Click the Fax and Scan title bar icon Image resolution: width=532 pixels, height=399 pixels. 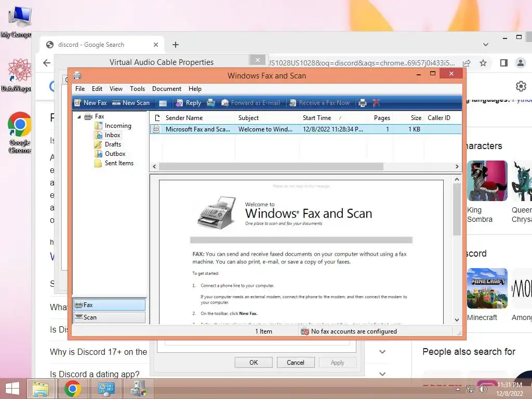click(77, 75)
